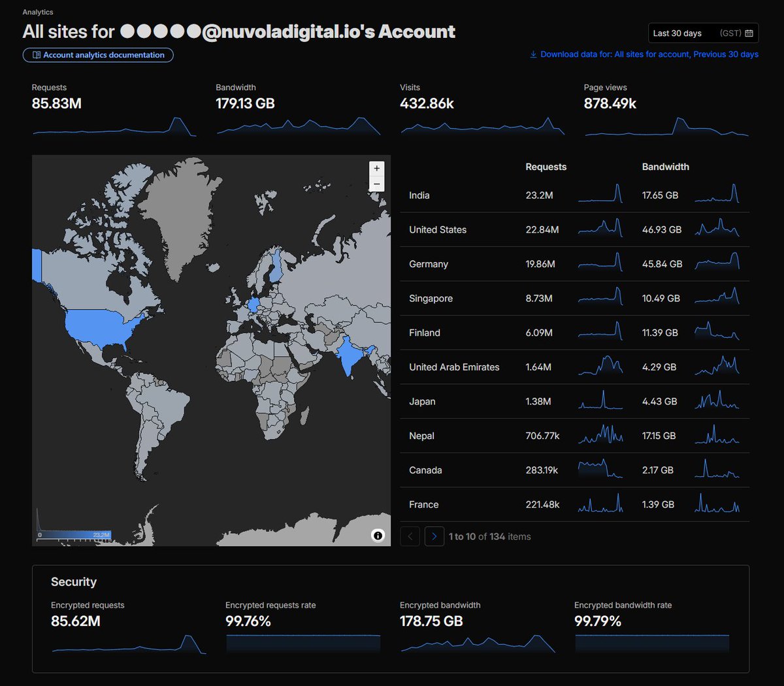Click the download arrow icon
The width and height of the screenshot is (784, 686).
click(533, 54)
